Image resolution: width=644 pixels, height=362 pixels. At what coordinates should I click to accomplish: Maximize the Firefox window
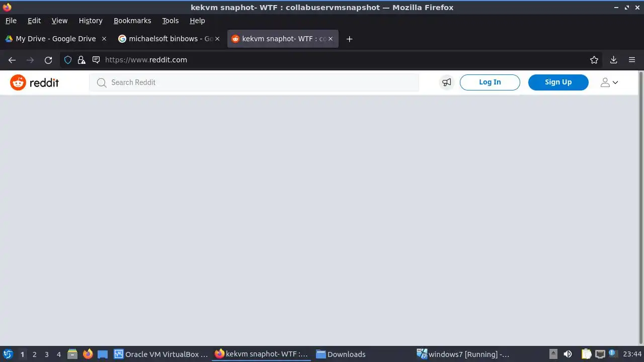(x=627, y=8)
